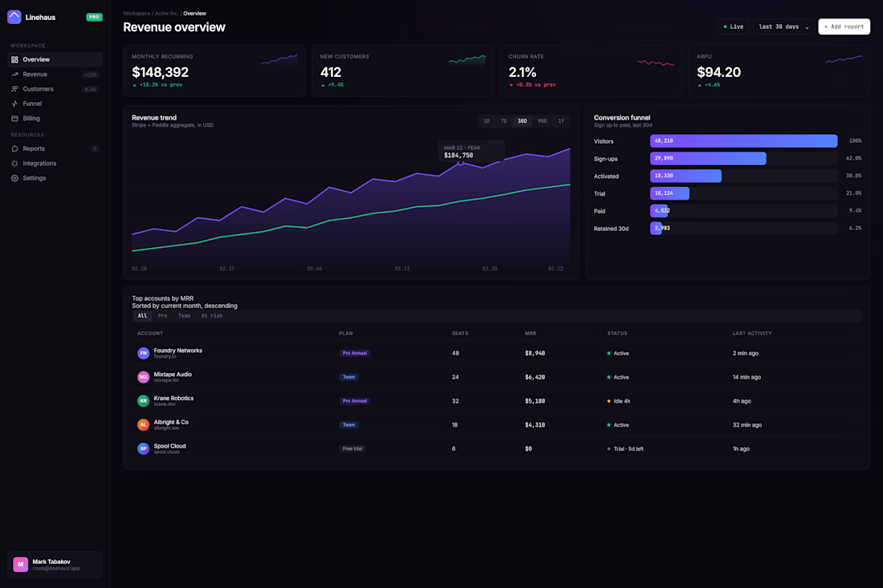Click the Billing card icon in sidebar
The height and width of the screenshot is (588, 883).
[14, 118]
